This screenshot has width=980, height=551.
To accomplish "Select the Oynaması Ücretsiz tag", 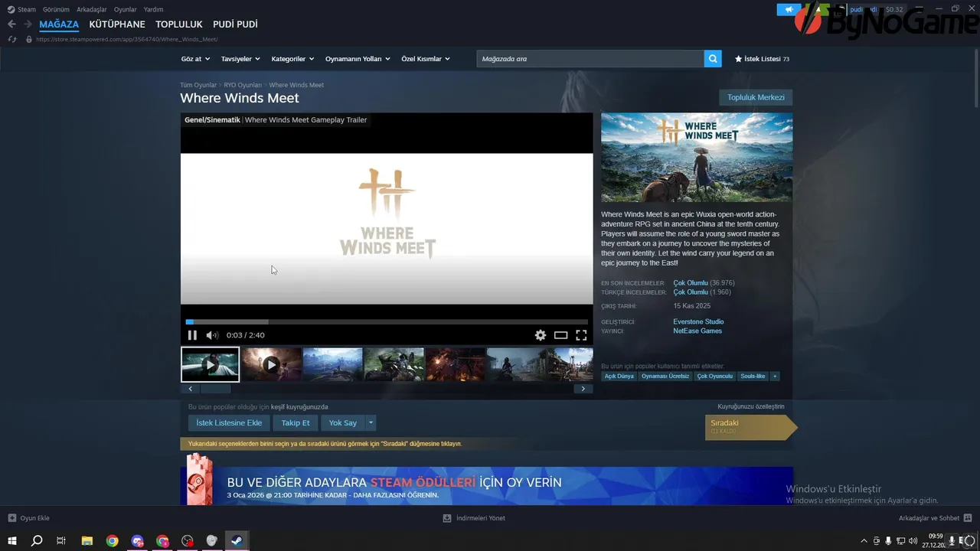I will tap(665, 377).
